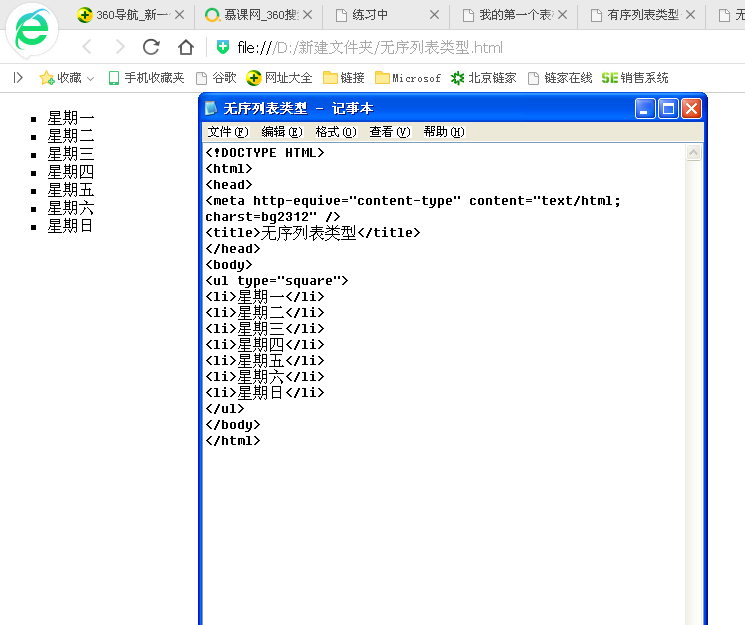Click 星期一 list item in browser page

70,118
